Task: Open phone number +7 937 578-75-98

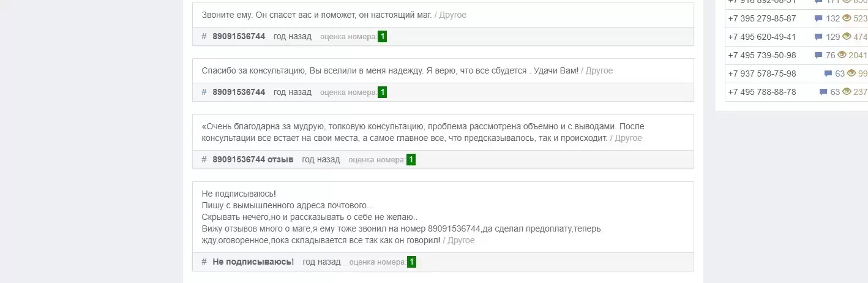Action: tap(761, 74)
